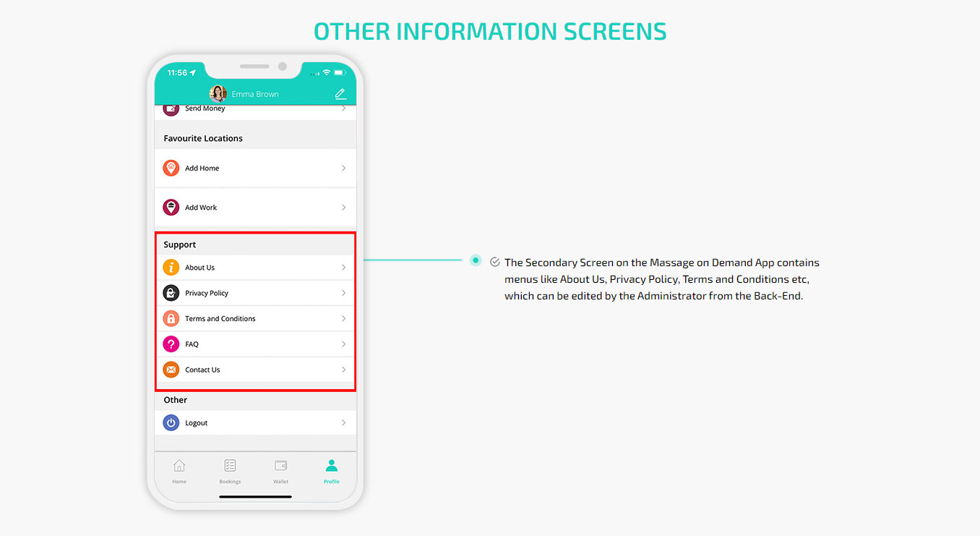The height and width of the screenshot is (536, 980).
Task: Tap the Terms and Conditions lock icon
Action: tap(171, 318)
